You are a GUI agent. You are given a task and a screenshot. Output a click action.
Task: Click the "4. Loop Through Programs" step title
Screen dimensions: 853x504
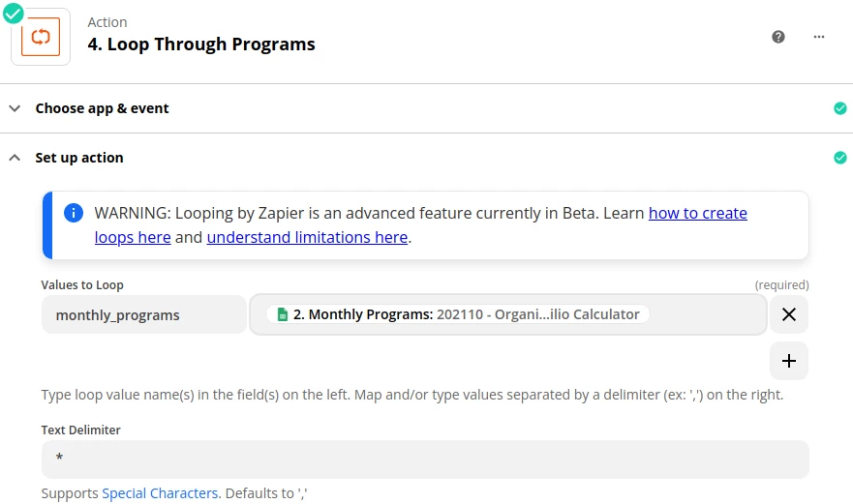coord(201,44)
